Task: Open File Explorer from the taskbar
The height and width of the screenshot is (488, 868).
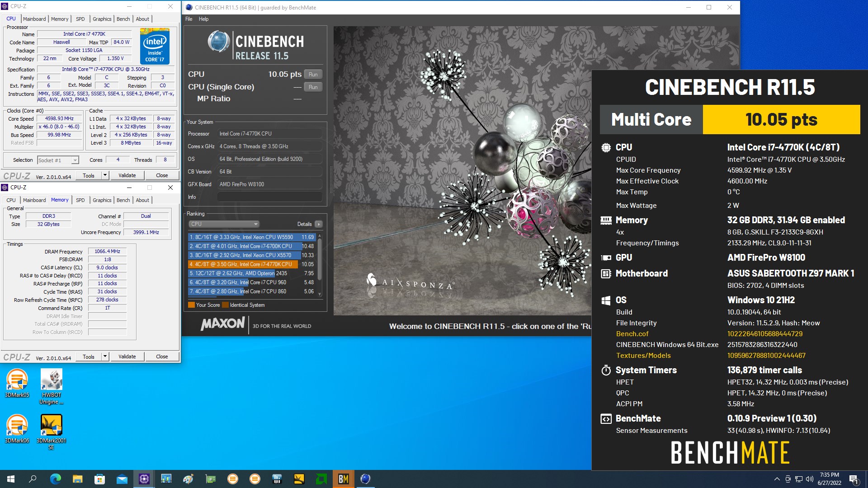Action: [77, 479]
